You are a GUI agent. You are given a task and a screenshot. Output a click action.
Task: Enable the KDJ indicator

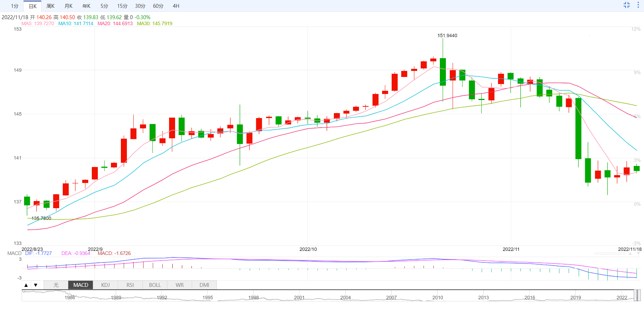105,285
